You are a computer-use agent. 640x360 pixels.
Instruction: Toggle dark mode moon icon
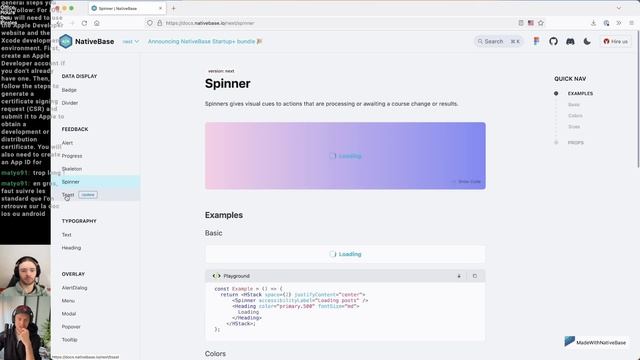(587, 41)
